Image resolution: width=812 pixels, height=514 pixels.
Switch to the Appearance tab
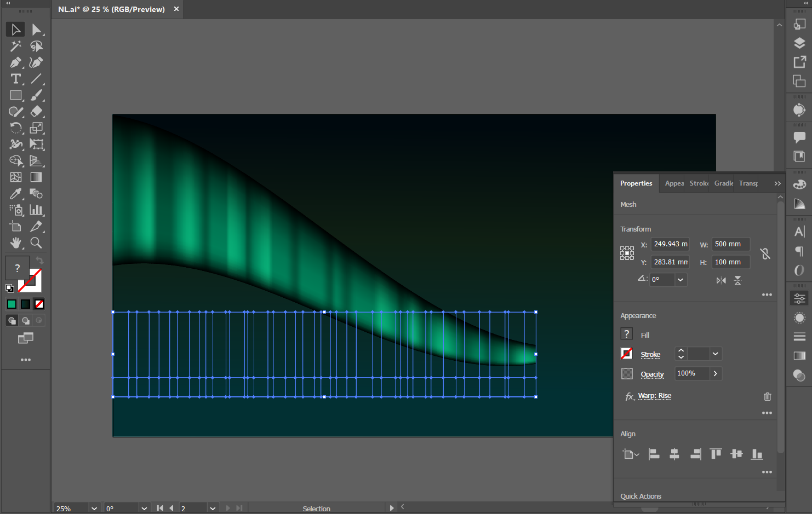tap(674, 183)
